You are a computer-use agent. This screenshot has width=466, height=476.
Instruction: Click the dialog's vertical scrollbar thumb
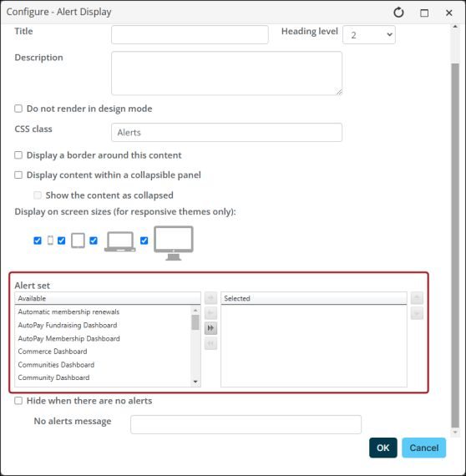pyautogui.click(x=455, y=245)
